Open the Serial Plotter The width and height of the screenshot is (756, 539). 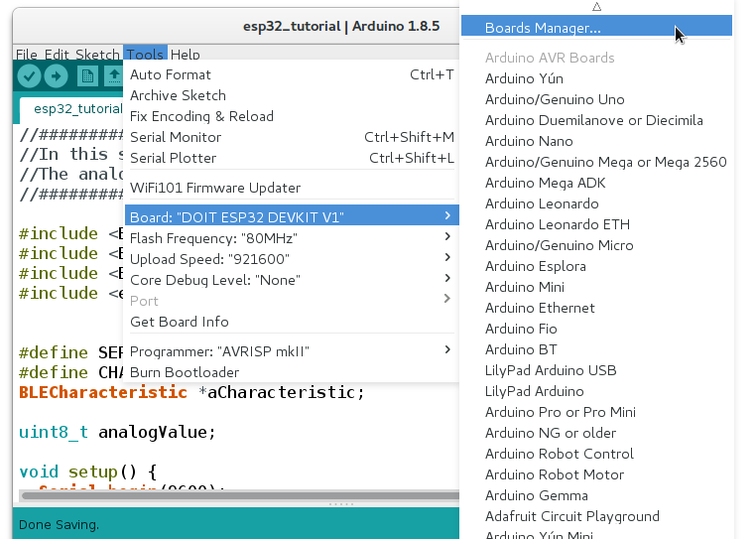[292, 158]
